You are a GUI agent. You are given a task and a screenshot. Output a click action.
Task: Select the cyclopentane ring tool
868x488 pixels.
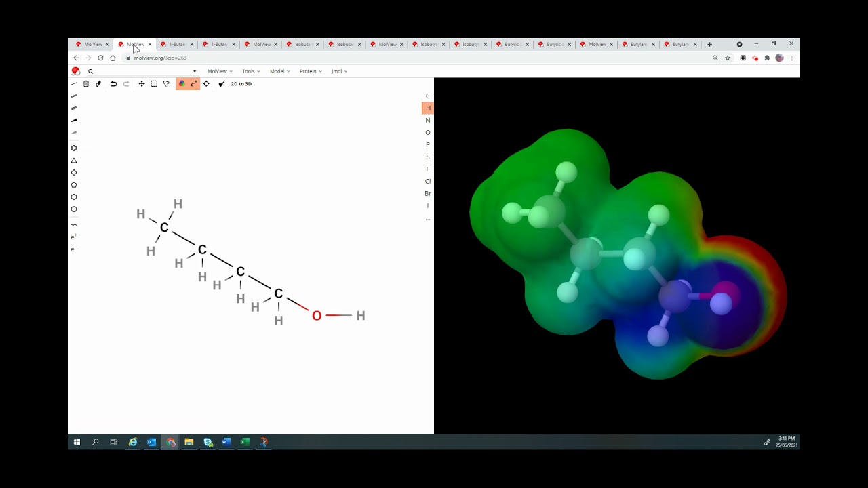click(x=74, y=184)
